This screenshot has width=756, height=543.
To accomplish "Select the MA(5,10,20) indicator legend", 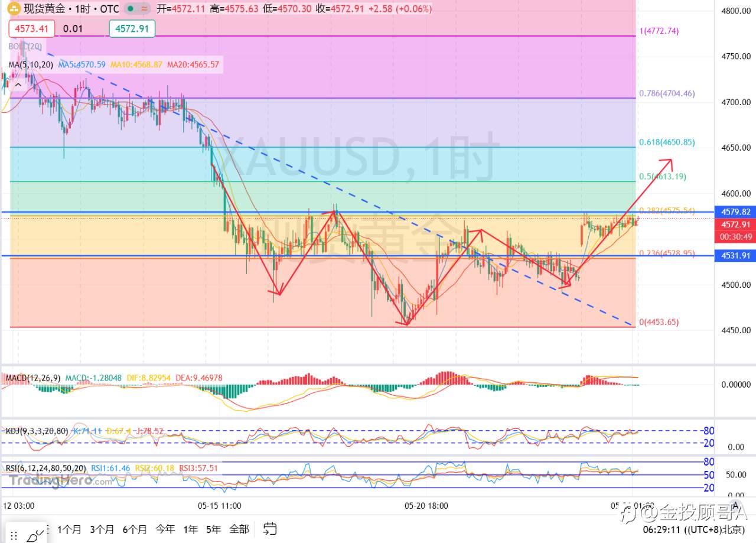I will tap(31, 64).
